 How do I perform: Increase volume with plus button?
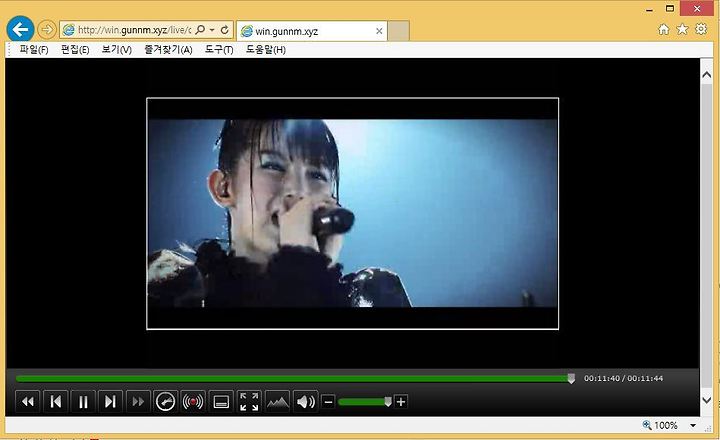[x=400, y=402]
